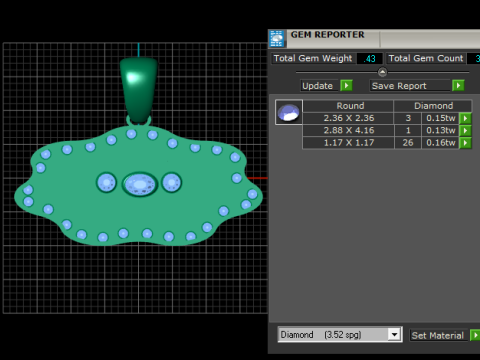Click the Total Gem Weight value .43

[369, 59]
